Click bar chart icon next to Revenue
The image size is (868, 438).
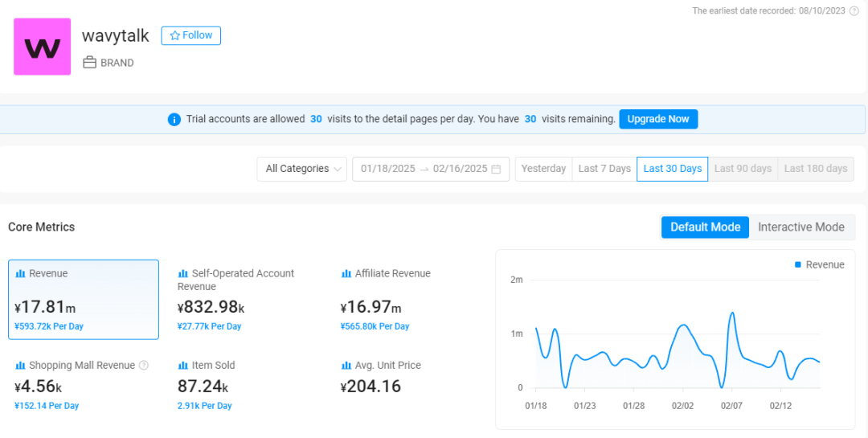click(x=20, y=273)
